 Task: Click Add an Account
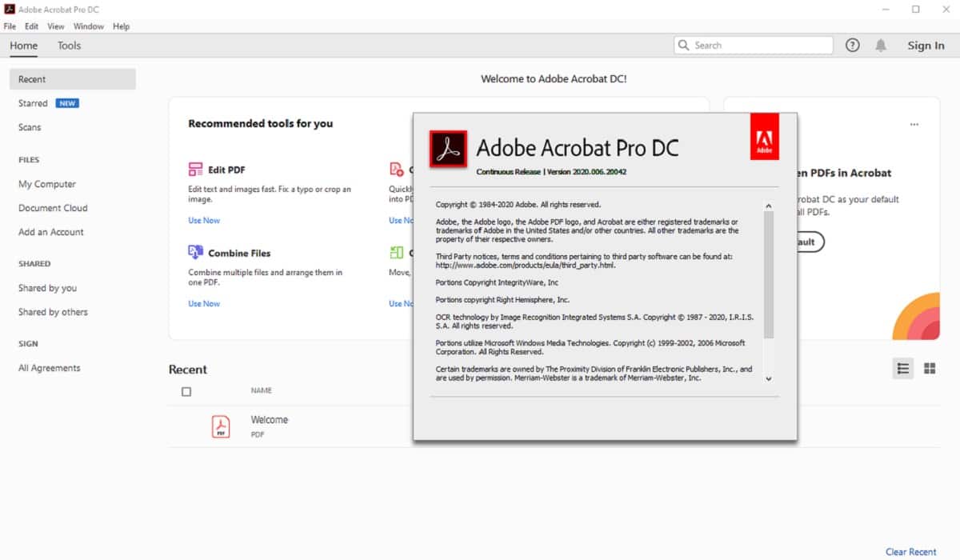[51, 232]
